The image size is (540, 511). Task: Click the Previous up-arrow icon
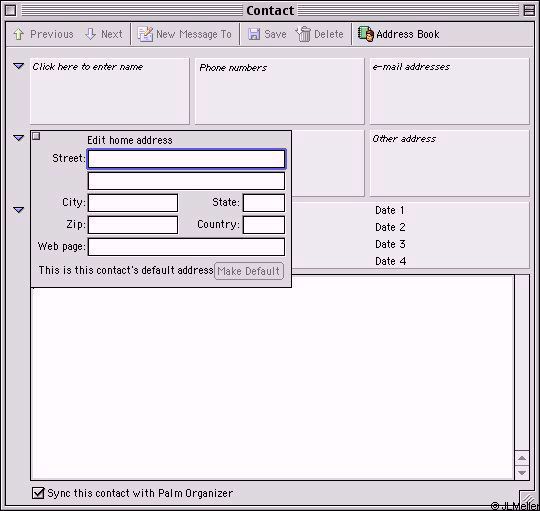[x=19, y=34]
